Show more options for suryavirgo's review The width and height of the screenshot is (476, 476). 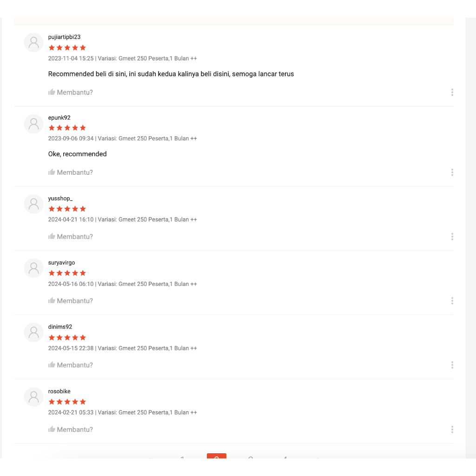[x=452, y=301]
